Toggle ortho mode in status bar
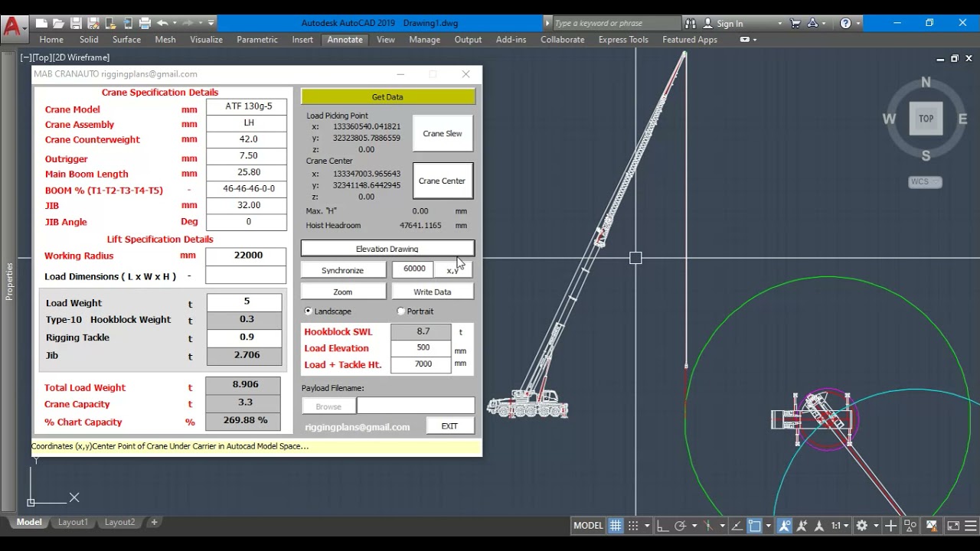The width and height of the screenshot is (980, 551). [662, 526]
